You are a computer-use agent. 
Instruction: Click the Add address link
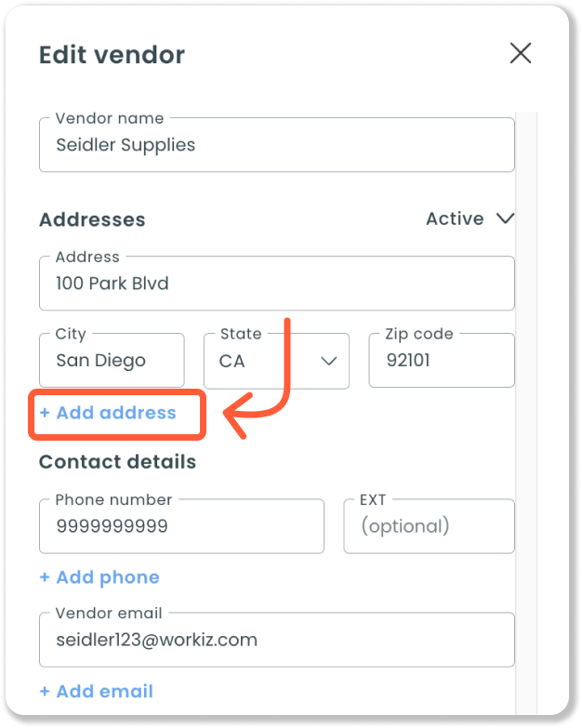108,413
